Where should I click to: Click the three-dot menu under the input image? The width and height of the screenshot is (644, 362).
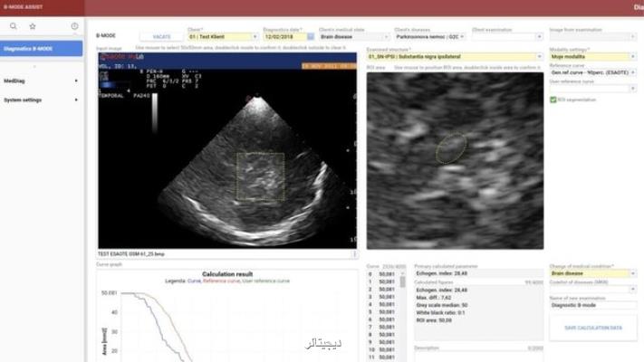pyautogui.click(x=354, y=254)
